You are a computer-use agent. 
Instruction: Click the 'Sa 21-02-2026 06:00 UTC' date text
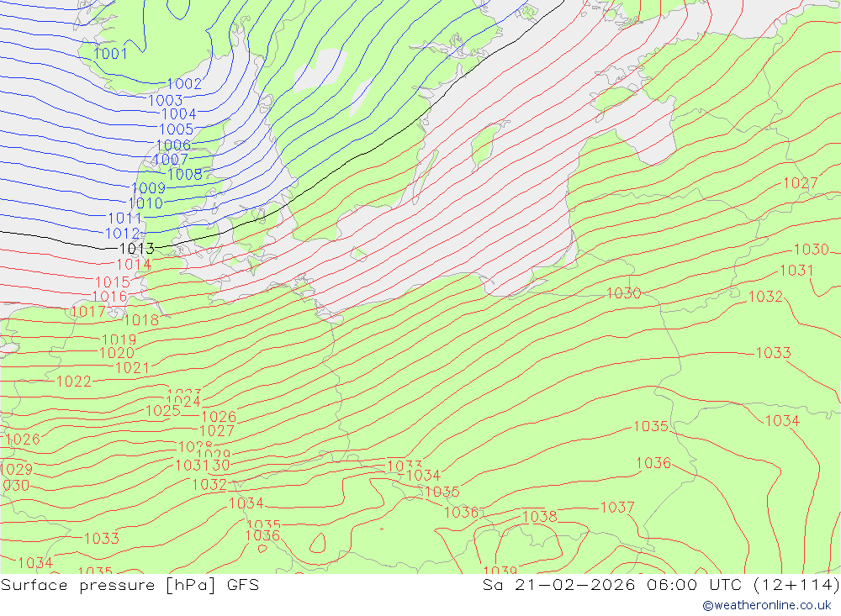point(611,585)
